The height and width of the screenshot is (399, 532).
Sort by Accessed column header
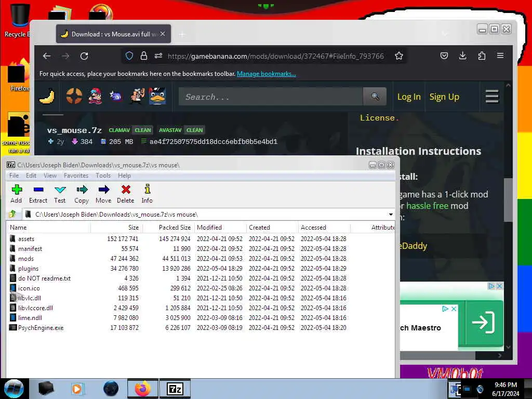(324, 228)
